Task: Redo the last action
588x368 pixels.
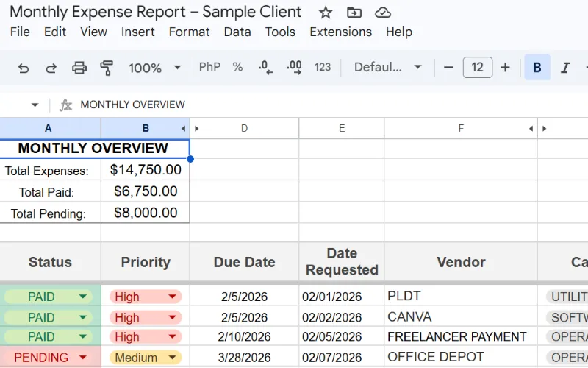Action: 51,68
